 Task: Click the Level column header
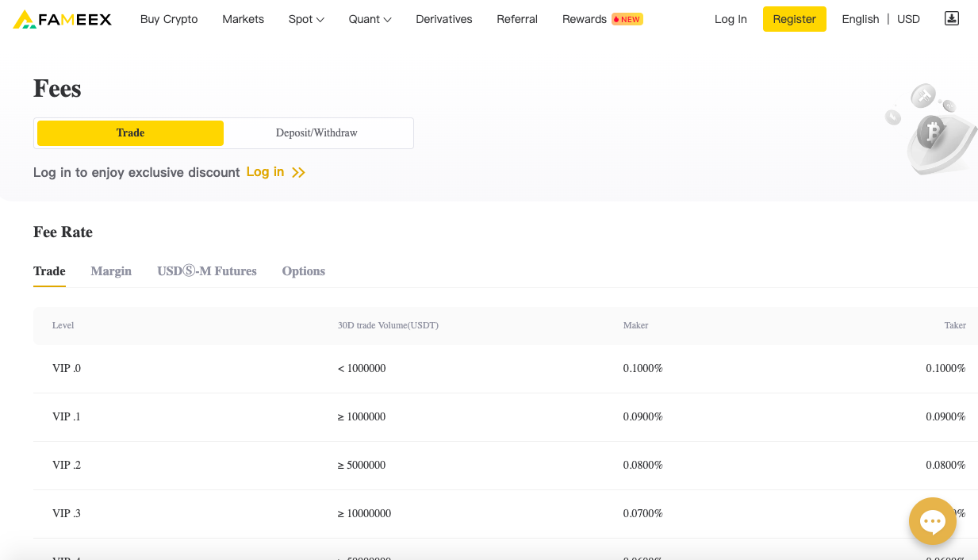pyautogui.click(x=63, y=326)
